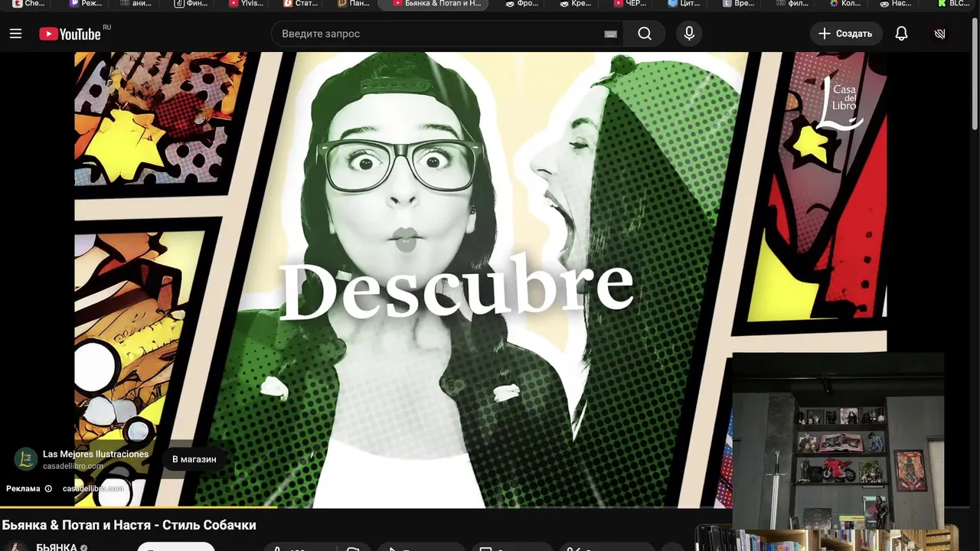Switch to the 'Фин...' browser tab
This screenshot has width=980, height=551.
pyautogui.click(x=191, y=4)
